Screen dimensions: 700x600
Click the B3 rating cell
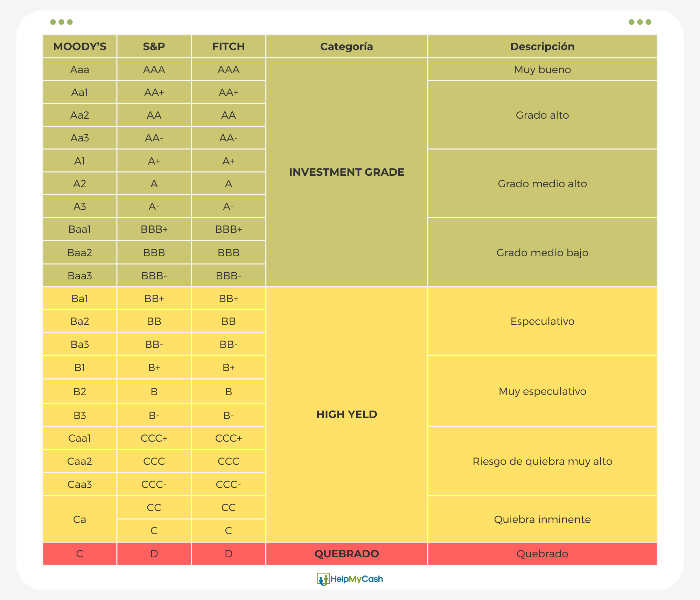click(x=80, y=415)
